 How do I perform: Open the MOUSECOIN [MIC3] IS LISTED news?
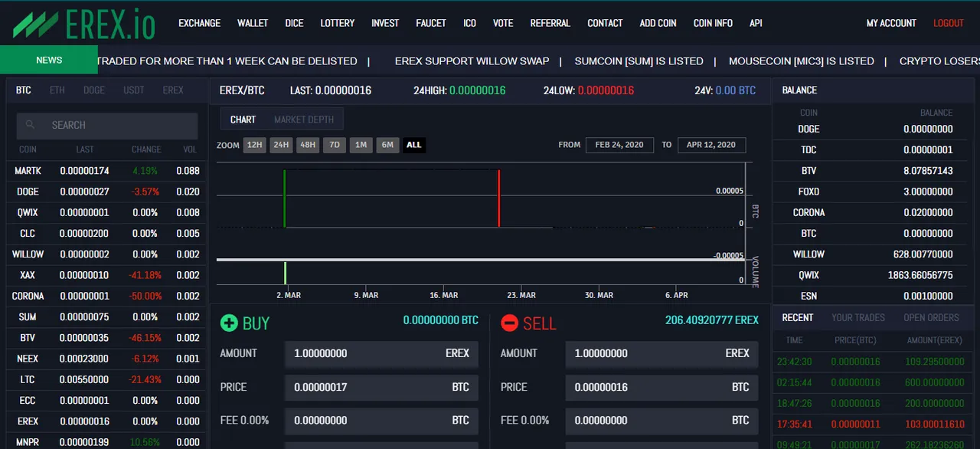tap(801, 61)
